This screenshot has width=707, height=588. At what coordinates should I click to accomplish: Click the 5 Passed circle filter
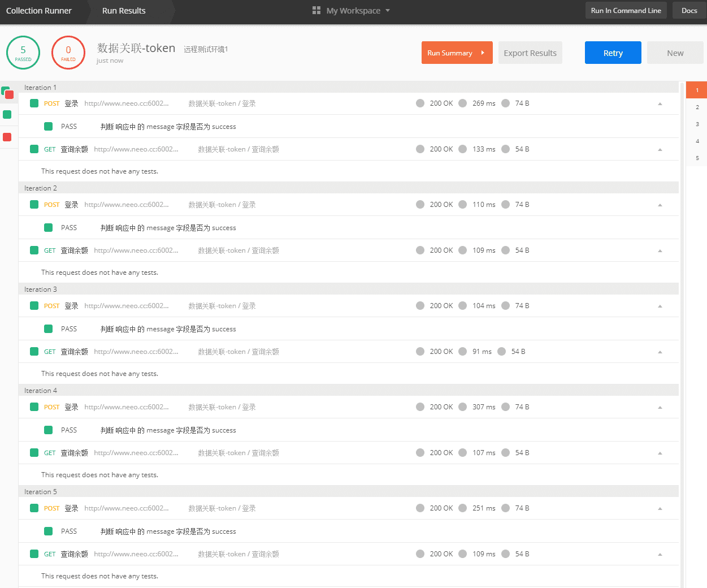tap(23, 53)
